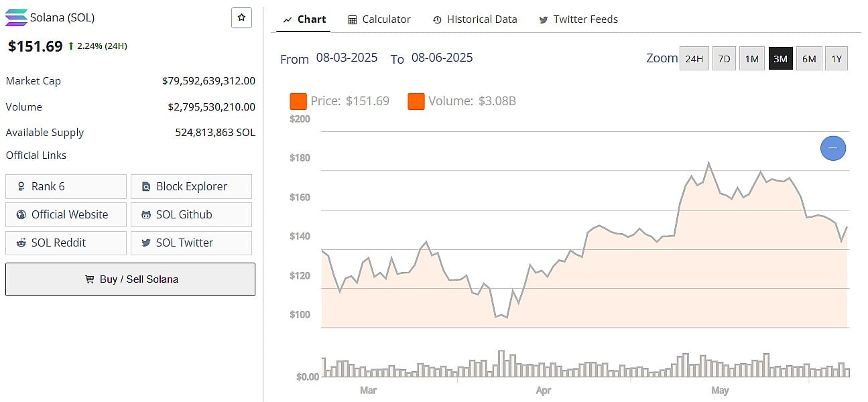Select the 1Y zoom range
868x402 pixels.
[x=836, y=59]
